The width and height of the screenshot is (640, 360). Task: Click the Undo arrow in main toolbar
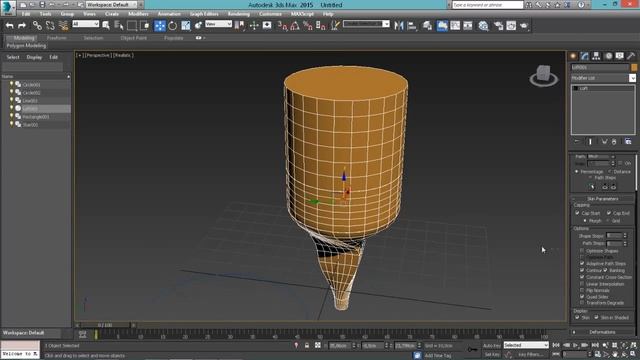pos(9,26)
